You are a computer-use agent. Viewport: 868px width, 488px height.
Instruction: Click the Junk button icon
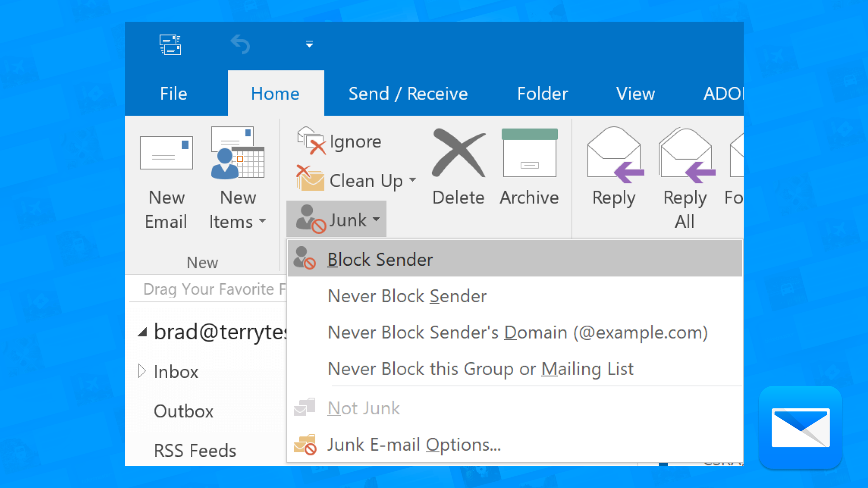tap(311, 219)
